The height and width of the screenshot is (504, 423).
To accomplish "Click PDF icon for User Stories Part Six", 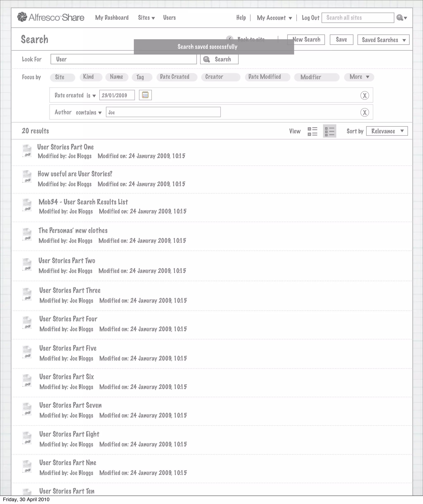I will [27, 380].
